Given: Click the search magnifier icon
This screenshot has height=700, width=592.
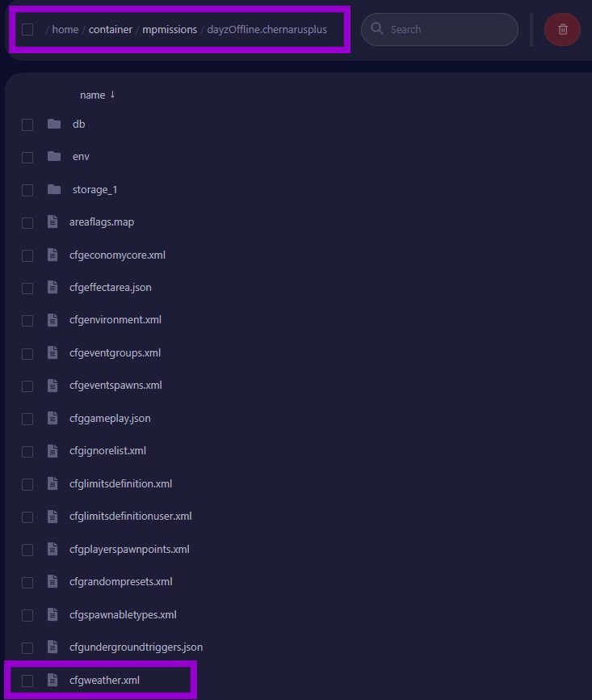Looking at the screenshot, I should (x=376, y=28).
